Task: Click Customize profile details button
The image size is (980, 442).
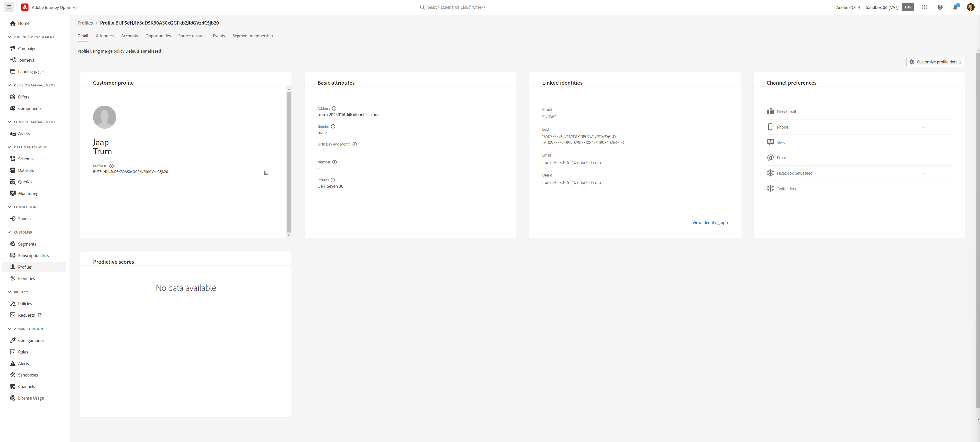Action: [x=936, y=62]
